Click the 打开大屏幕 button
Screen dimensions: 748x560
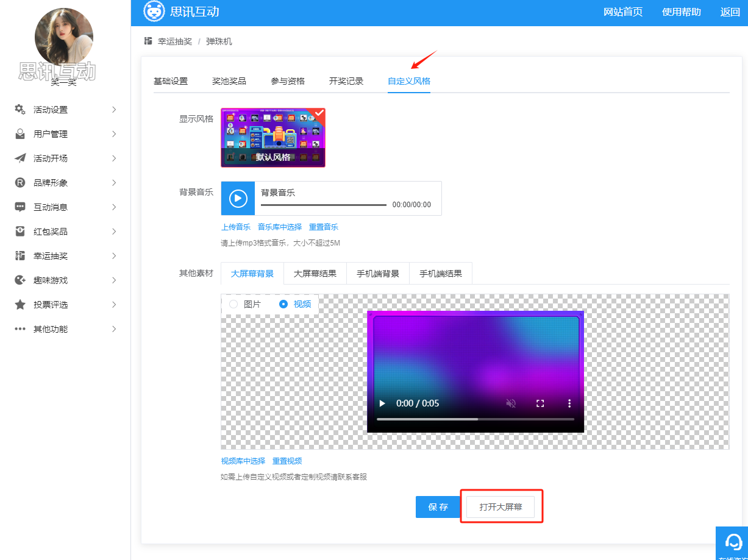(x=500, y=507)
